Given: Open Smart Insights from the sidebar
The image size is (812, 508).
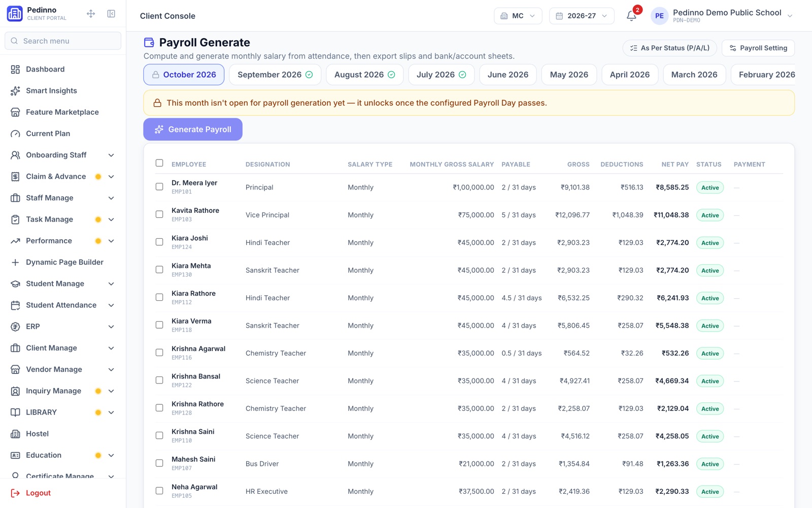Looking at the screenshot, I should [x=63, y=90].
